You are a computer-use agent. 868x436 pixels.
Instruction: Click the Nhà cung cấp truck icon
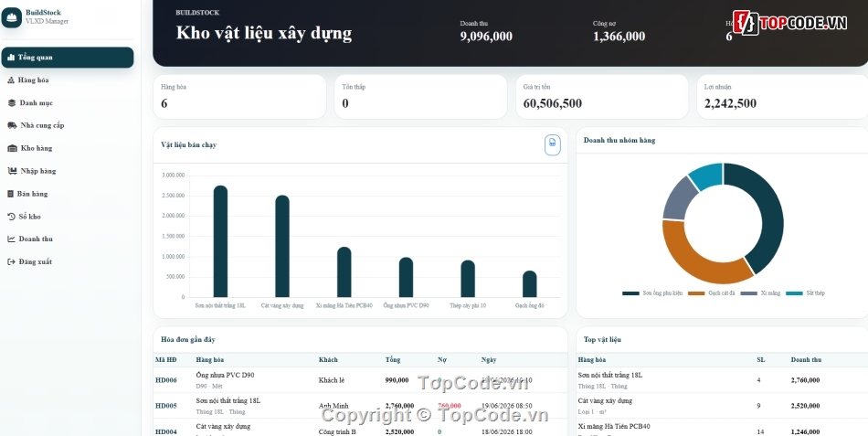(x=12, y=125)
